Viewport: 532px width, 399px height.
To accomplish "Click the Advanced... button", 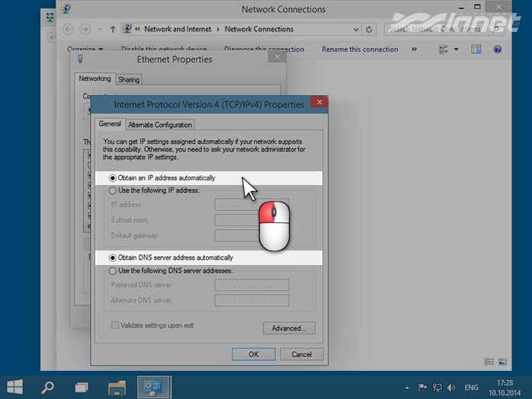I will coord(289,328).
